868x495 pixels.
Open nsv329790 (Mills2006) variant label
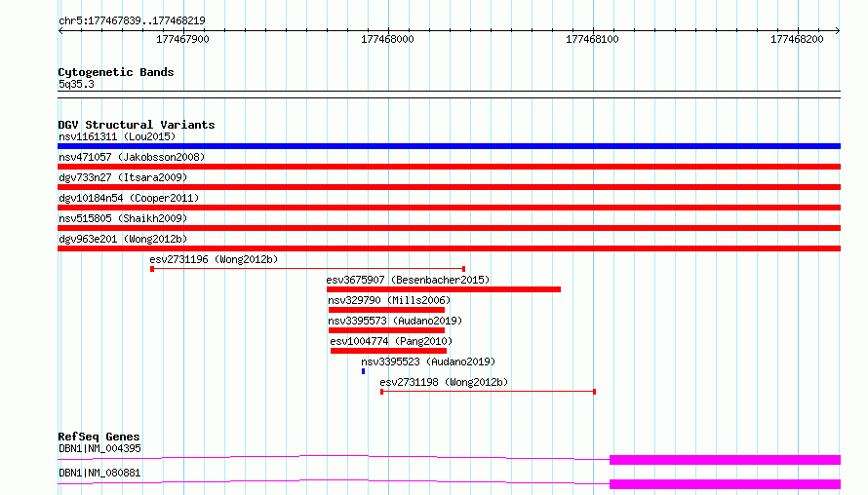coord(389,300)
